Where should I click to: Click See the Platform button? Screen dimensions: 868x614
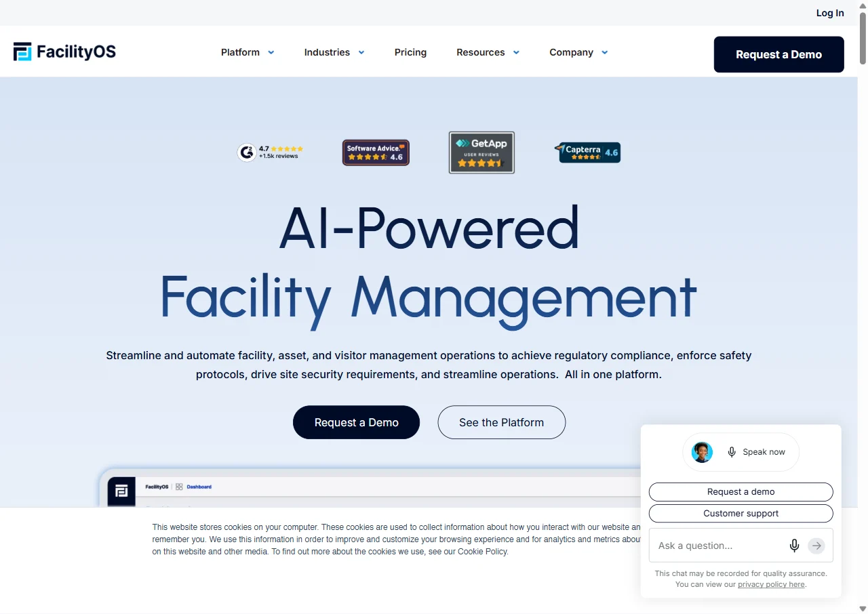[501, 422]
